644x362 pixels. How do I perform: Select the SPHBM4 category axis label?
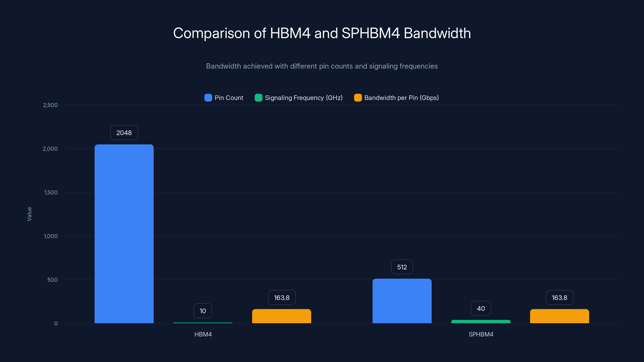(481, 334)
